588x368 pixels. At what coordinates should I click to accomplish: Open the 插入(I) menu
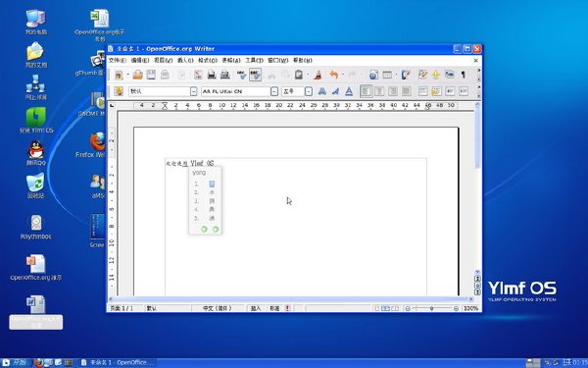point(185,60)
